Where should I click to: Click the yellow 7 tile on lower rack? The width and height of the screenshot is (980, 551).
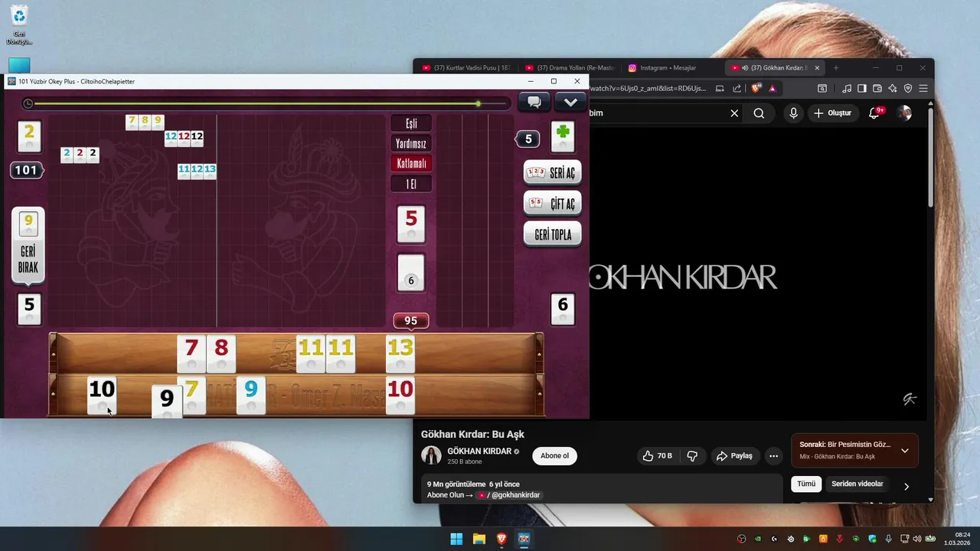tap(194, 395)
